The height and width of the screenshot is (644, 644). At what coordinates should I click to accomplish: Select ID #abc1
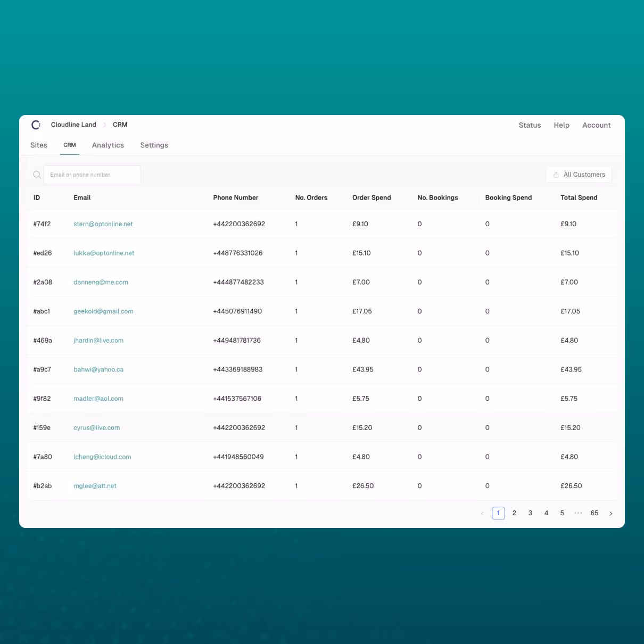42,311
